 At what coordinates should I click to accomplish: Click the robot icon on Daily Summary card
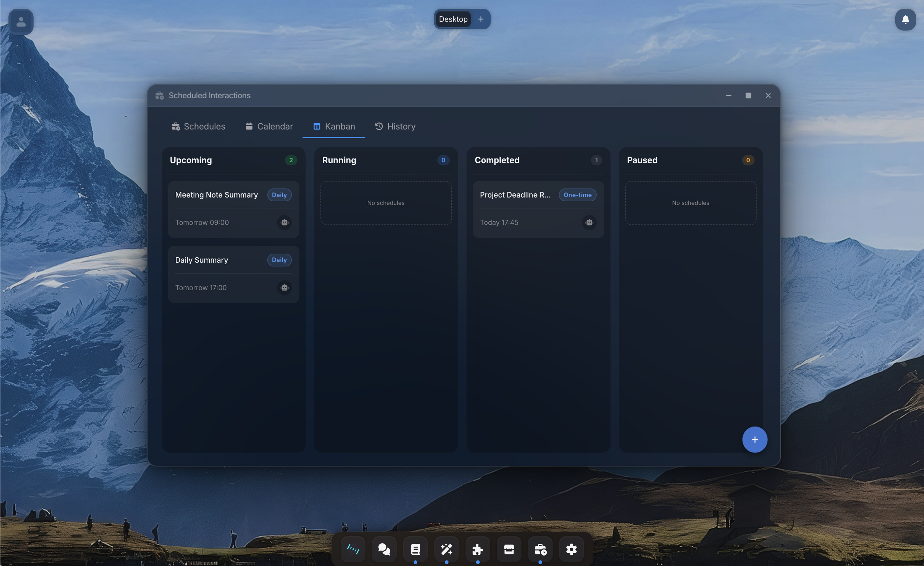pos(284,288)
